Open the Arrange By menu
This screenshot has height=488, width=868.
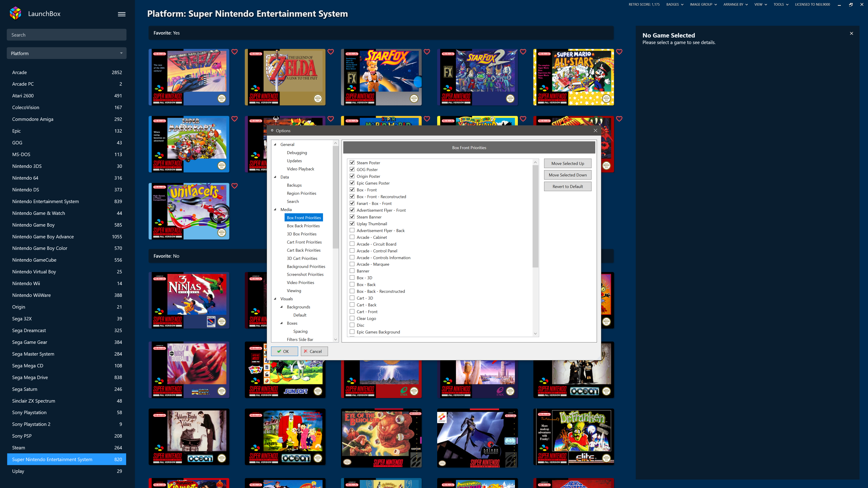(735, 4)
